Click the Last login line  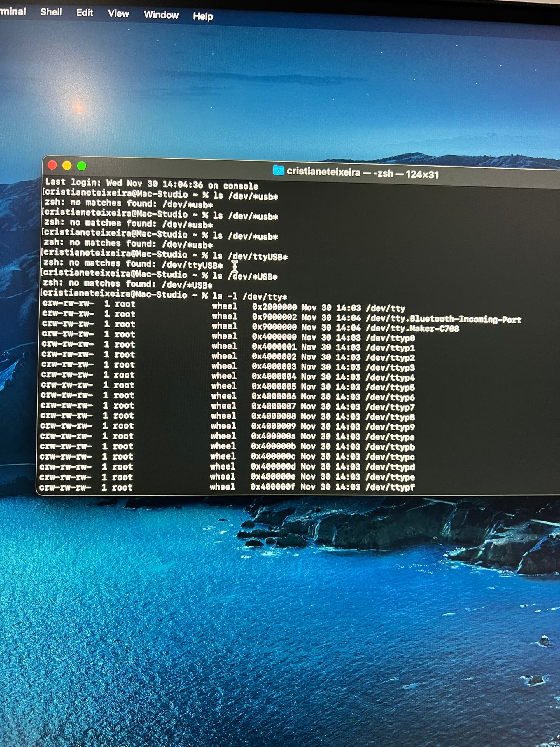(x=152, y=184)
